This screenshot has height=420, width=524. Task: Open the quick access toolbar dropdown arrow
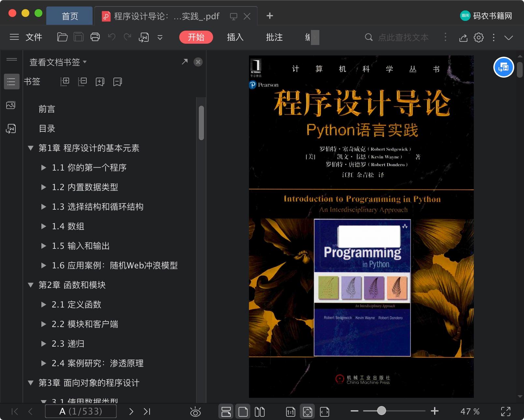tap(160, 37)
